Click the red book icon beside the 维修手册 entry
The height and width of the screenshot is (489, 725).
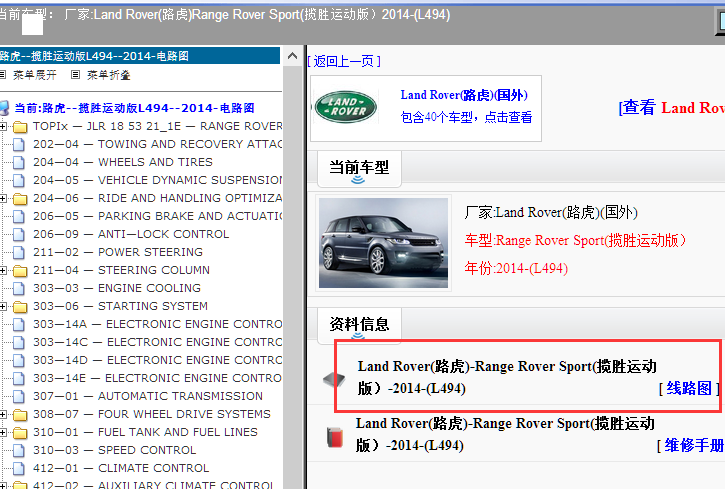point(335,437)
